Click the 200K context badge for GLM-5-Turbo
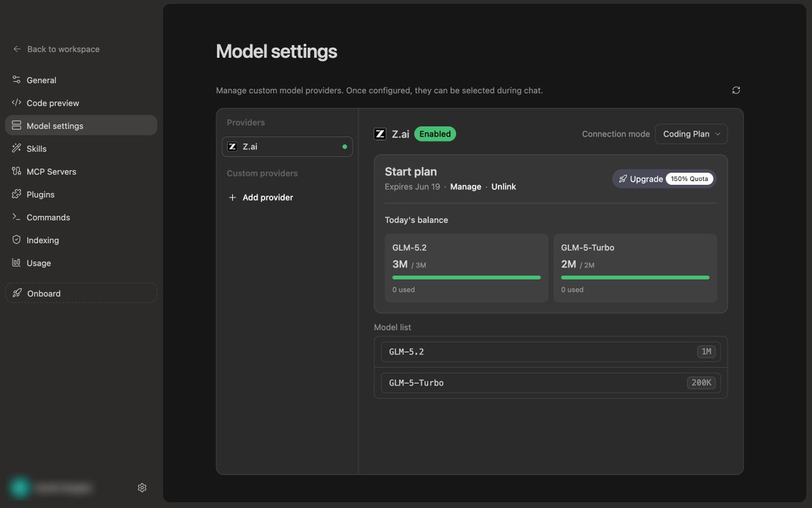Image resolution: width=812 pixels, height=508 pixels. tap(701, 383)
